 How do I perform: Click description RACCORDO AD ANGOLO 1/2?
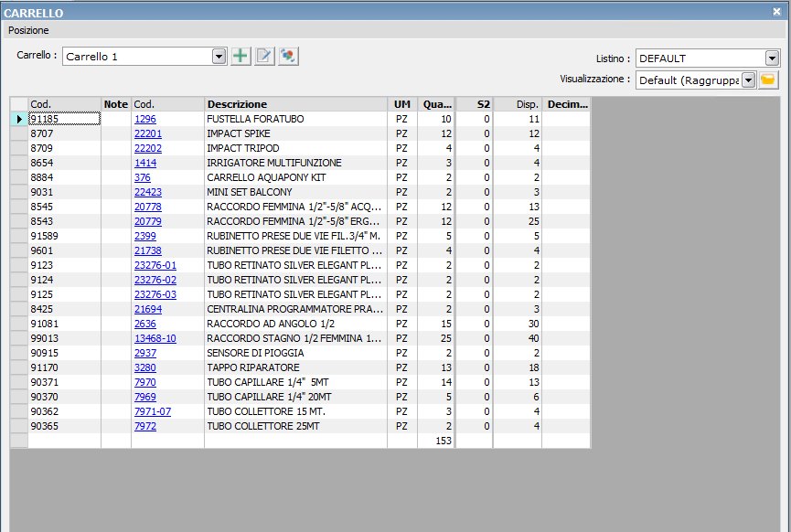click(271, 324)
